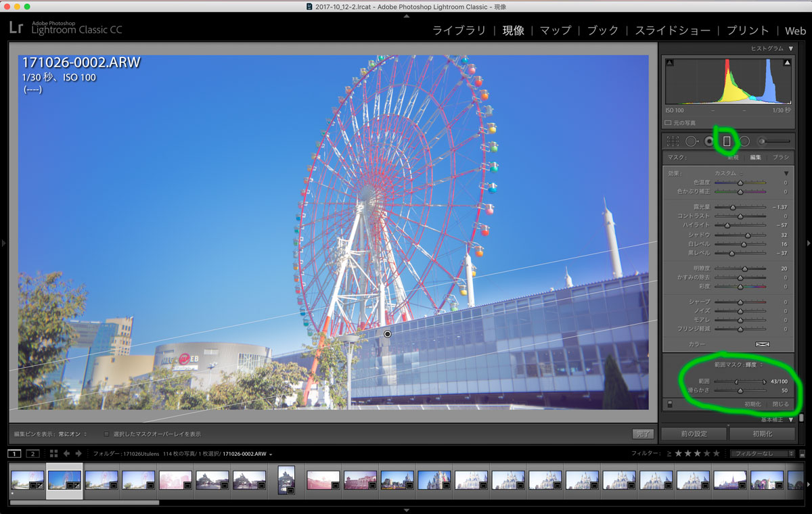Select the first filmstrip thumbnail
812x514 pixels.
(x=27, y=480)
